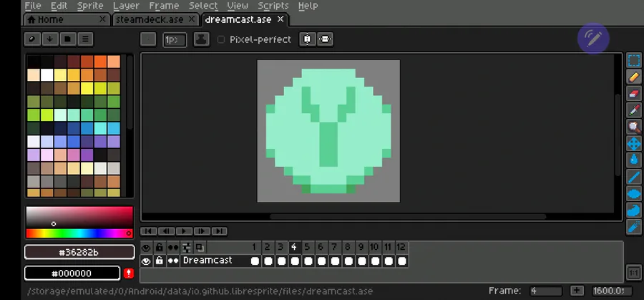Click the foreground color #36282b field
The height and width of the screenshot is (300, 644).
[79, 252]
